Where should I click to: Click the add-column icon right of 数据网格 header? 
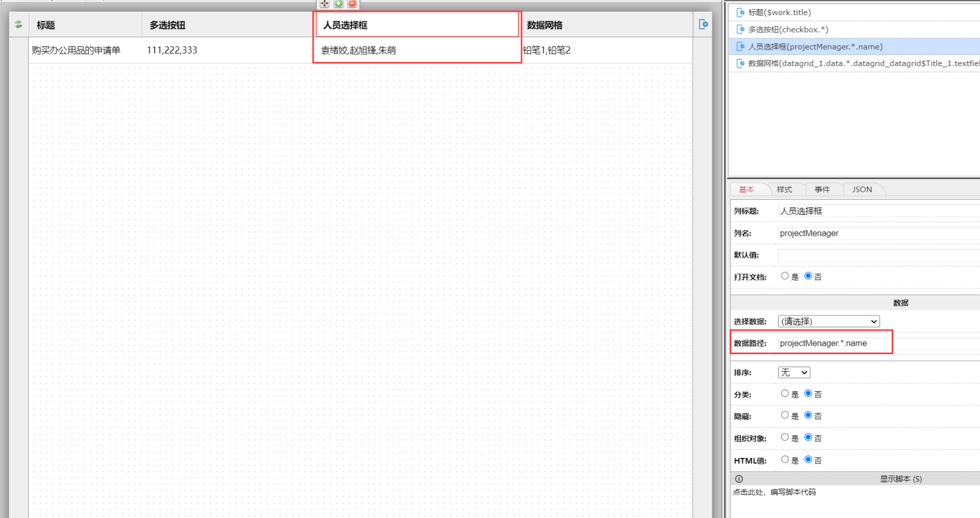(x=703, y=24)
